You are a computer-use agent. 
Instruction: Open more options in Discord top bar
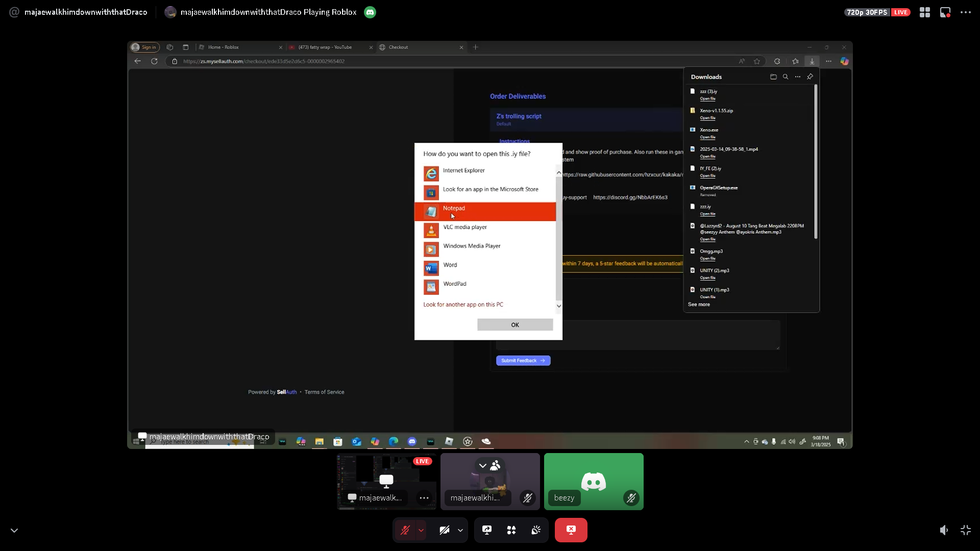[966, 12]
